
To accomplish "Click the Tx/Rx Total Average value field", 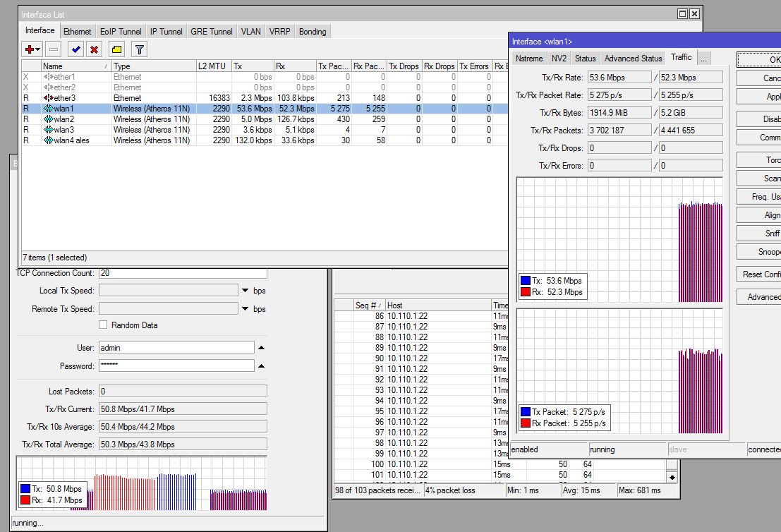I will click(x=183, y=445).
